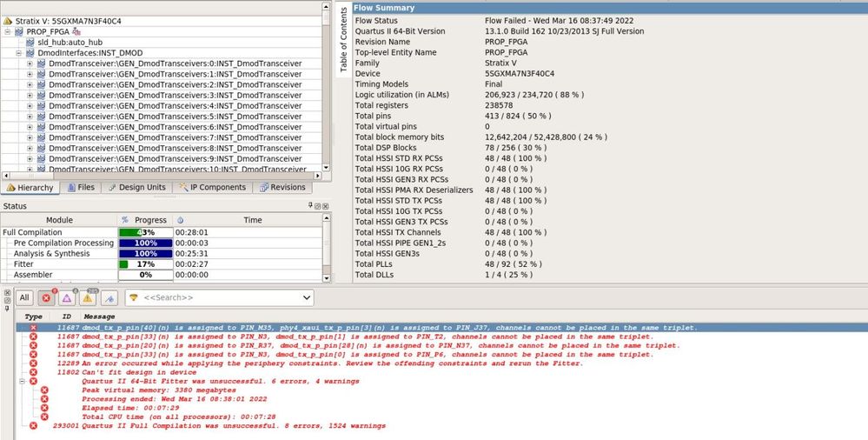Screen dimensions: 868x440
Task: Pin the Status panel
Action: 310,205
